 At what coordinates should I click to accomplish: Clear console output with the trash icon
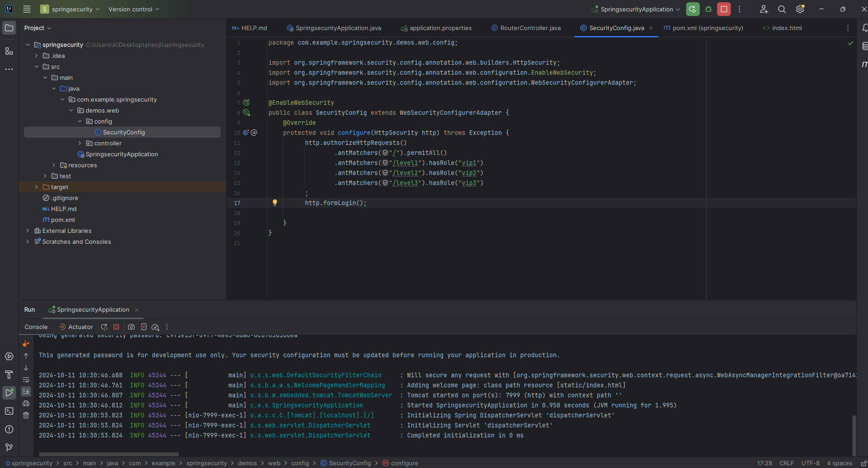[x=26, y=415]
